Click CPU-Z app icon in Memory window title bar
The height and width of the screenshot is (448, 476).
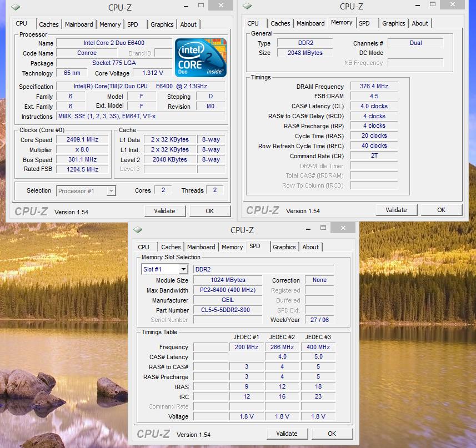coord(247,6)
